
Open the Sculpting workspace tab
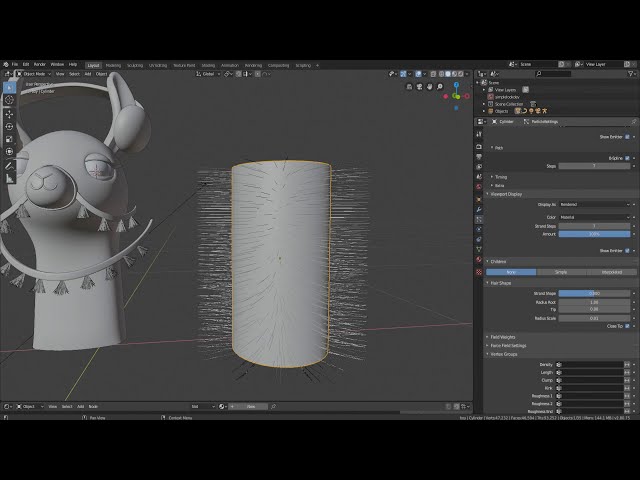137,65
